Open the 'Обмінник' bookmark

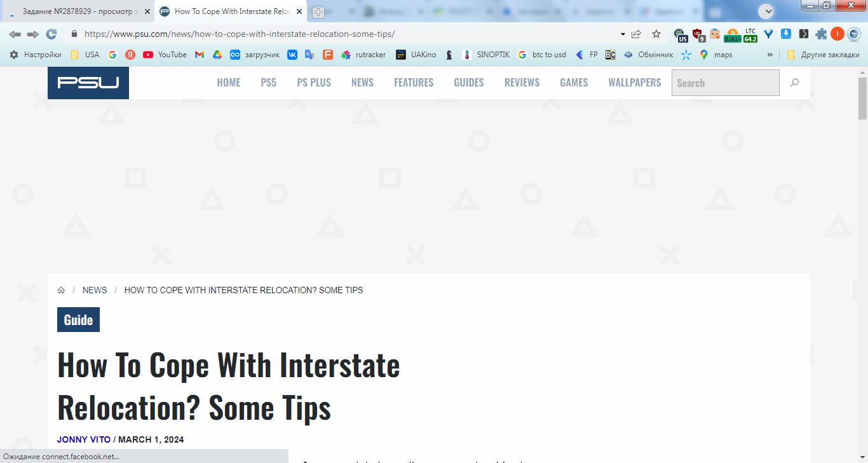coord(648,55)
